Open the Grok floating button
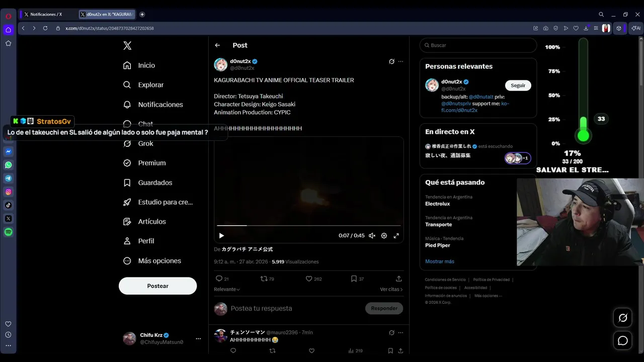 tap(623, 318)
